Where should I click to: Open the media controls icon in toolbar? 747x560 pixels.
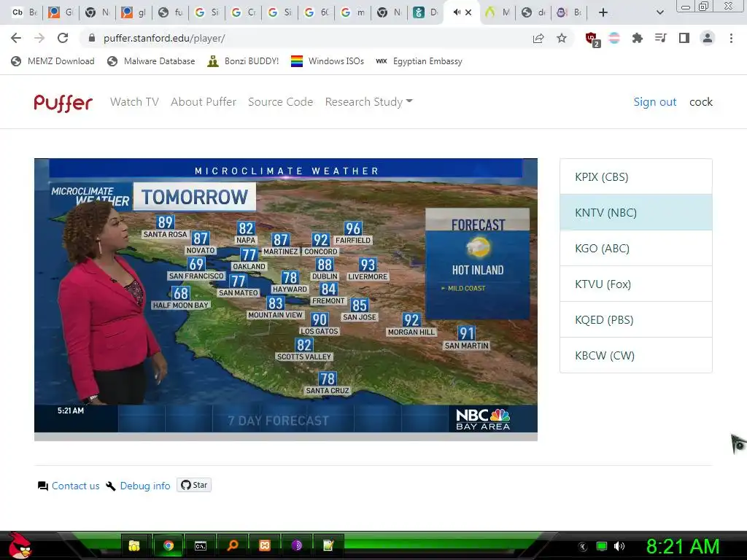[661, 38]
